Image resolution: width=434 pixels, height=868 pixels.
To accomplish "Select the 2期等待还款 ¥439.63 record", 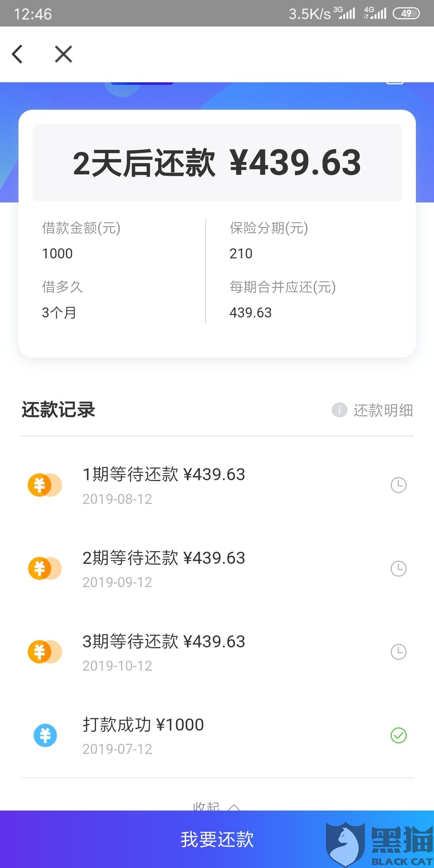I will coord(217,569).
